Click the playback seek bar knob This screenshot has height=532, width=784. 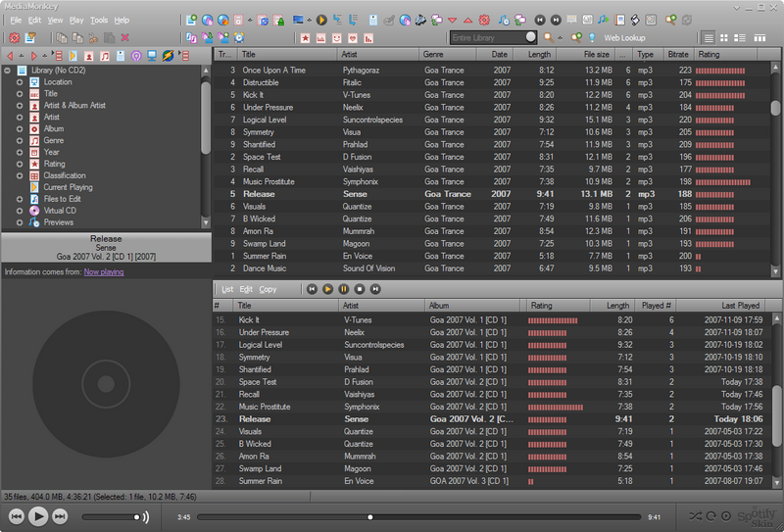pos(370,517)
